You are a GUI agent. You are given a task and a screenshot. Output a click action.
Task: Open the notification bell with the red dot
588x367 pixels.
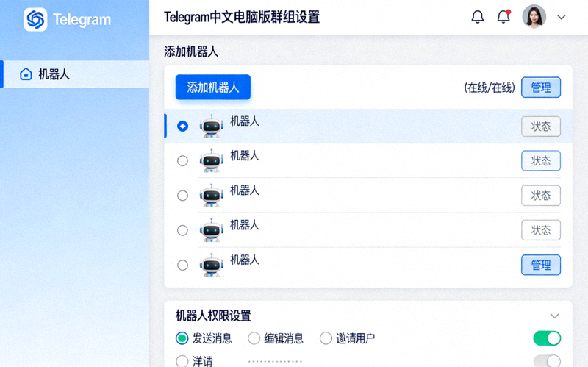tap(503, 17)
